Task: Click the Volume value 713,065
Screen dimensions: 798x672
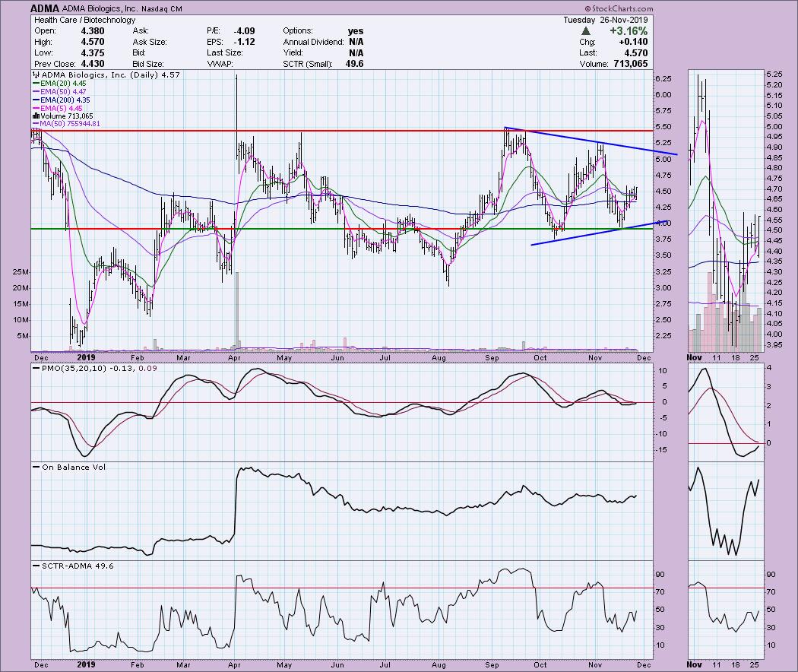Action: (x=630, y=64)
